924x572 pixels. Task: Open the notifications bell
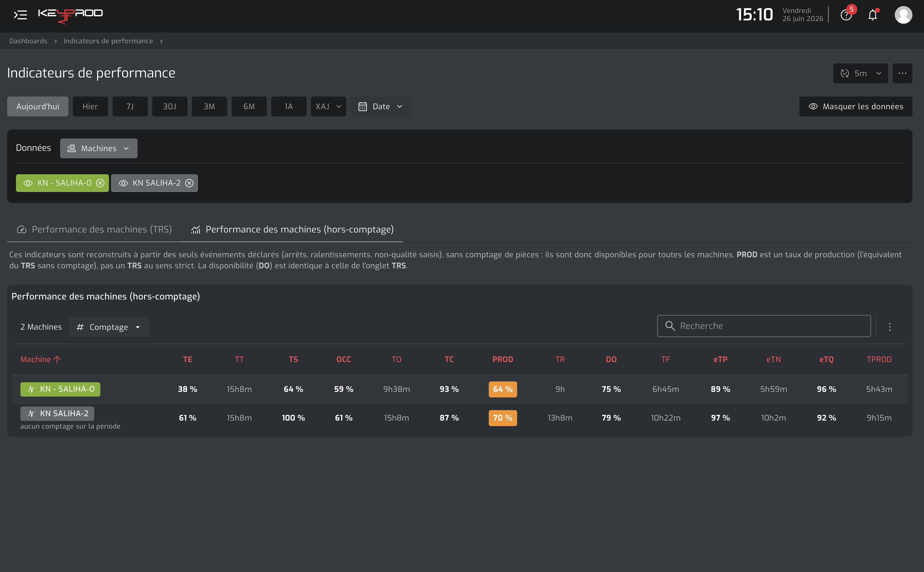(872, 15)
